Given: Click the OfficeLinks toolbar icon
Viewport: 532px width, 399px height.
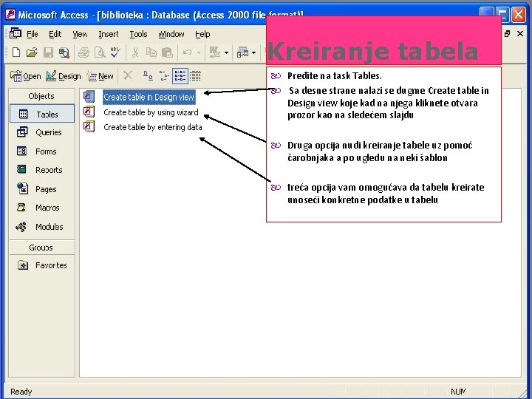Looking at the screenshot, I should [x=215, y=52].
